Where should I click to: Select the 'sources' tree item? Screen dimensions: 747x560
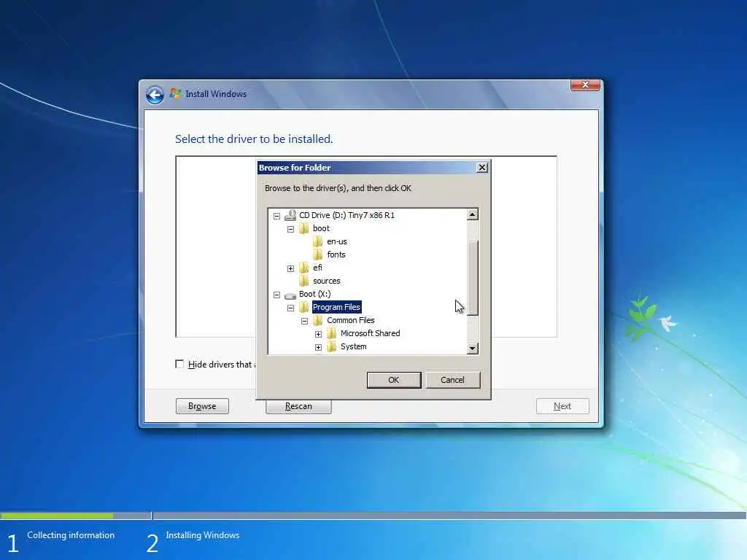326,281
